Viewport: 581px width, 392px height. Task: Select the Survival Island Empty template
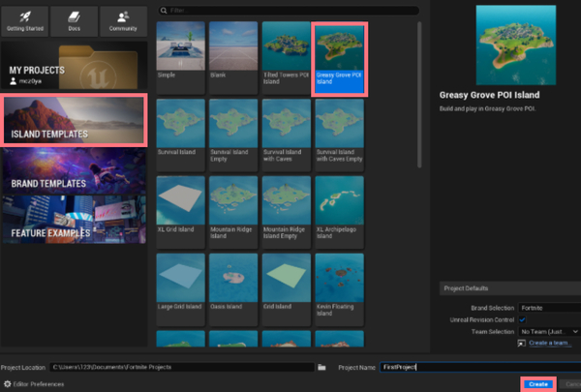tap(233, 135)
